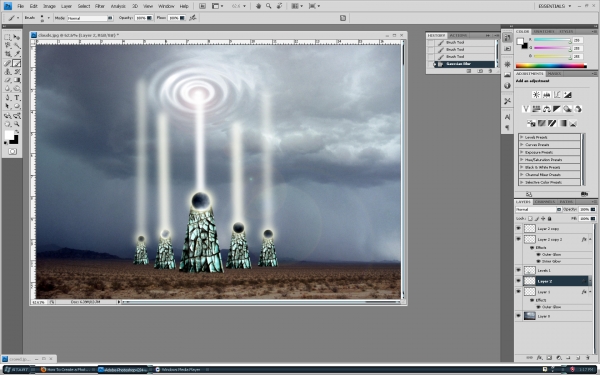Image resolution: width=600 pixels, height=375 pixels.
Task: Select the Eraser tool
Action: point(7,80)
